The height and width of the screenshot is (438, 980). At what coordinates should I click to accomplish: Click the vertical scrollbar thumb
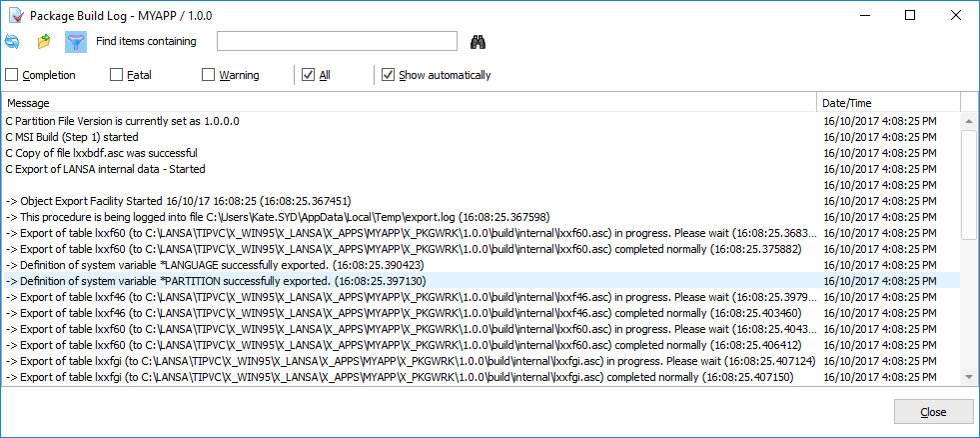tap(969, 185)
